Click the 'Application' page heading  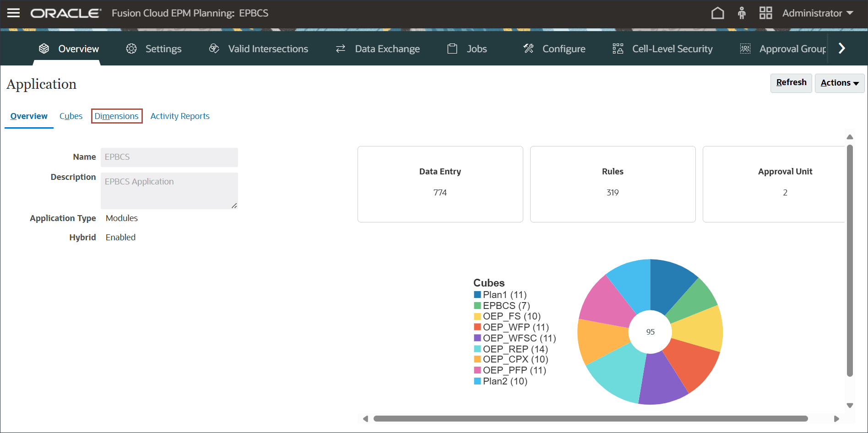coord(42,84)
